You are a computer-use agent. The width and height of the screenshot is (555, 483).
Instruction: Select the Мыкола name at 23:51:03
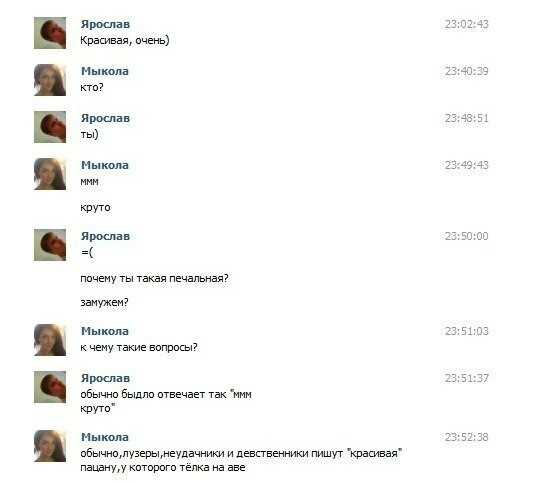[x=105, y=331]
